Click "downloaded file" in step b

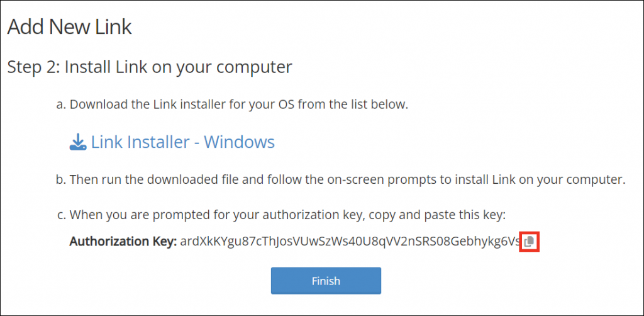pos(216,179)
